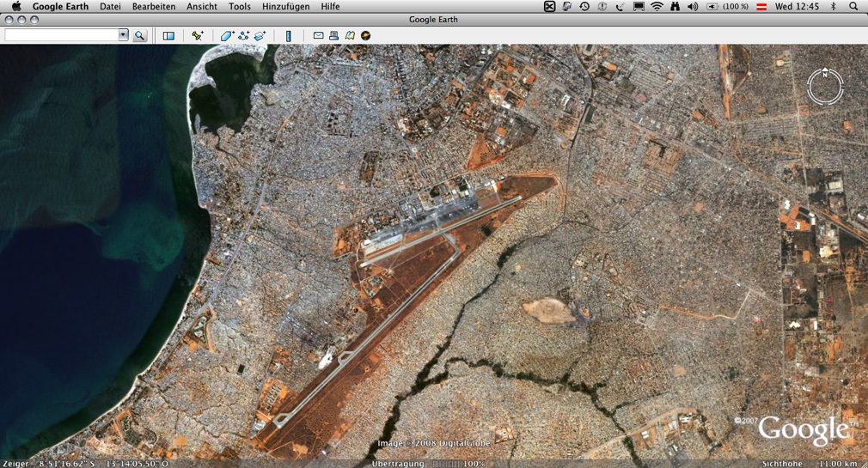Add an image overlay

260,36
